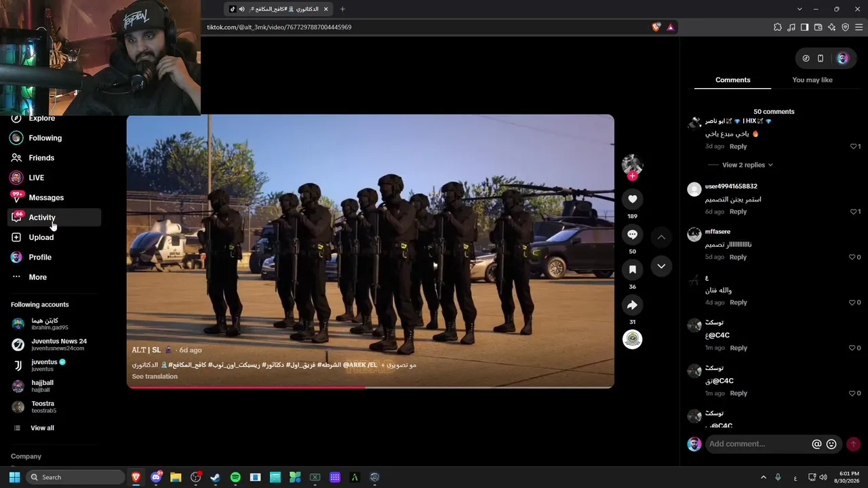The height and width of the screenshot is (488, 868).
Task: Switch to the You may like tab
Action: point(812,80)
